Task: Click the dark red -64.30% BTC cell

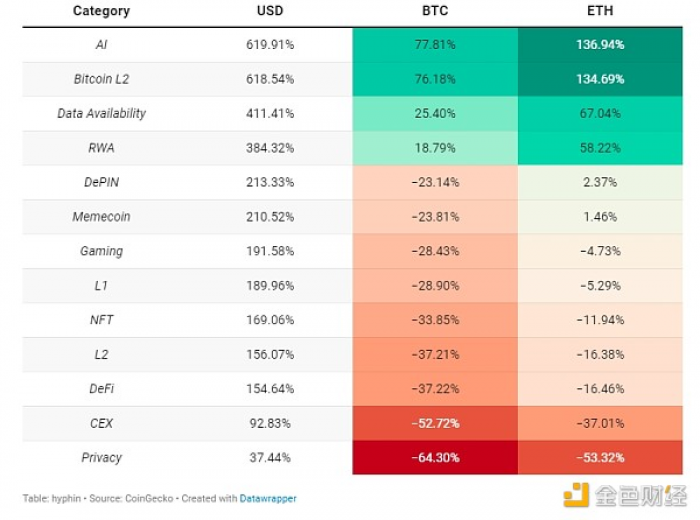Action: pyautogui.click(x=435, y=458)
